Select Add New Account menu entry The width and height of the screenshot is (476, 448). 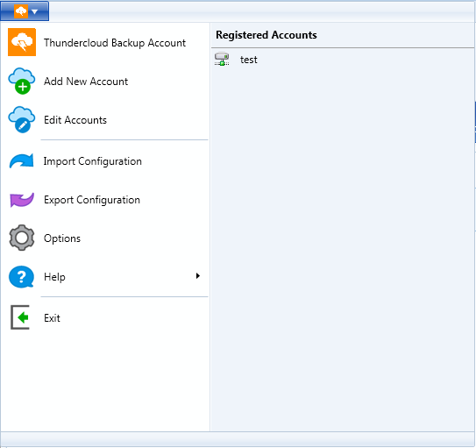tap(86, 82)
